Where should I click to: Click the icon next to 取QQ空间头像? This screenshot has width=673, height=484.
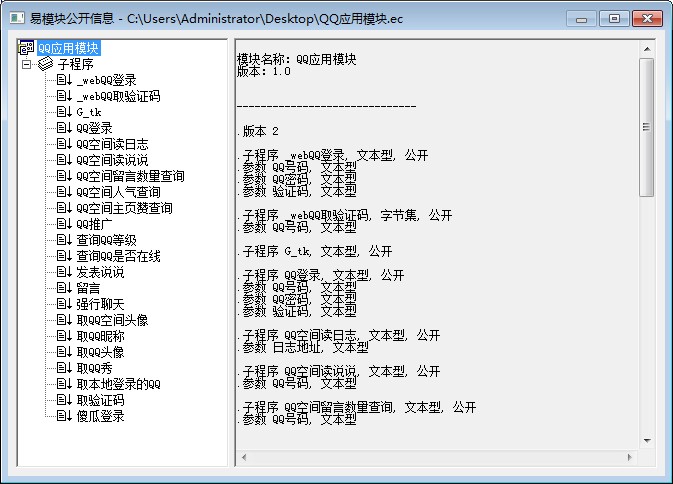click(x=64, y=320)
